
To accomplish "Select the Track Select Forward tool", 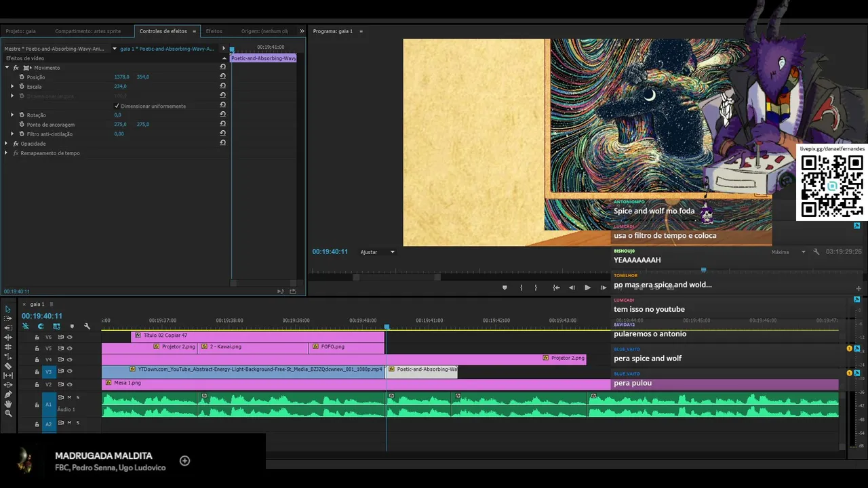I will 8,318.
